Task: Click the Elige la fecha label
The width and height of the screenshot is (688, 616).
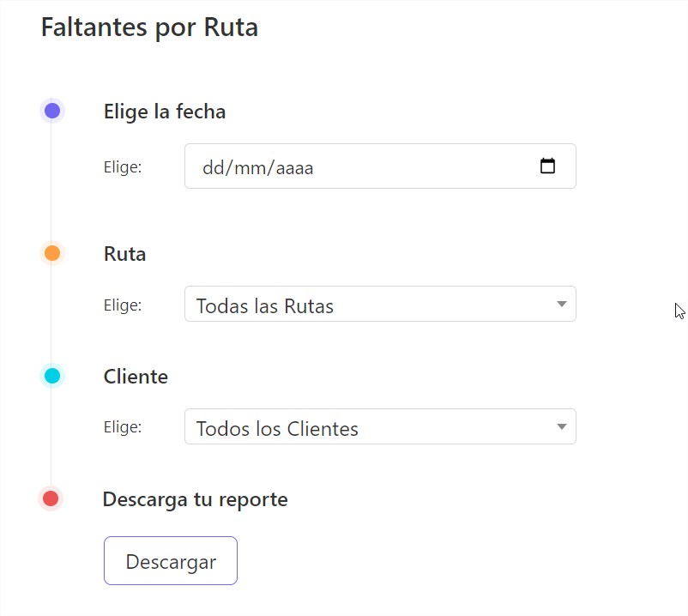Action: point(164,111)
